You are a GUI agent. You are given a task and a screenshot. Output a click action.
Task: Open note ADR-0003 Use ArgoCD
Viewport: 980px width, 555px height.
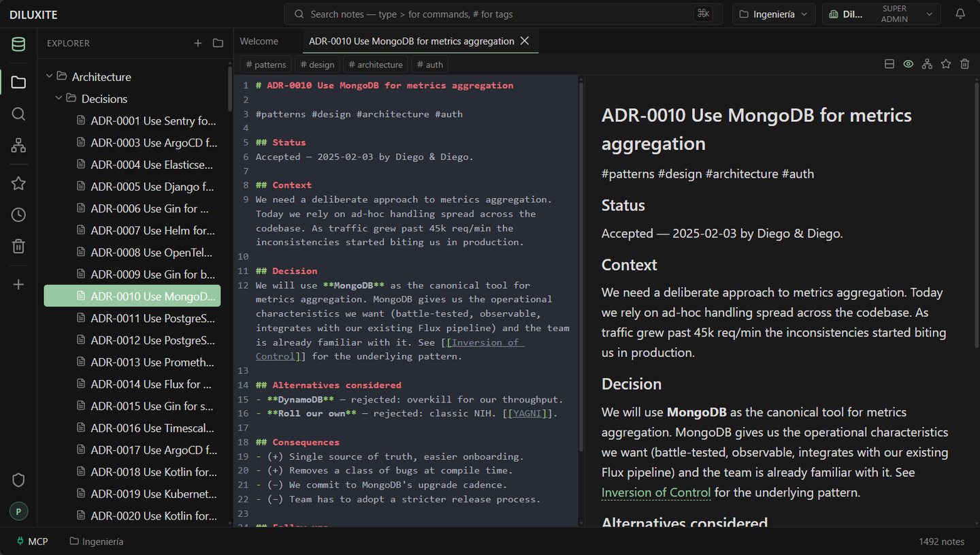(x=132, y=142)
